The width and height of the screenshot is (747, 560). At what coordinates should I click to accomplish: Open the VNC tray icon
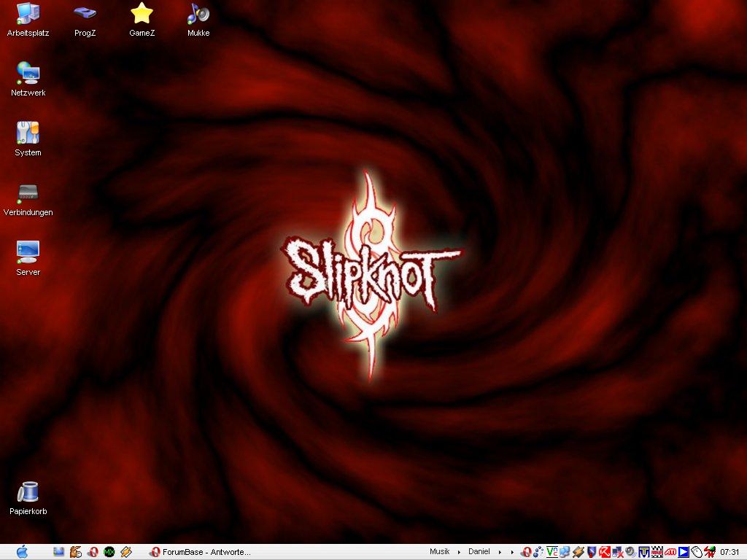point(552,552)
